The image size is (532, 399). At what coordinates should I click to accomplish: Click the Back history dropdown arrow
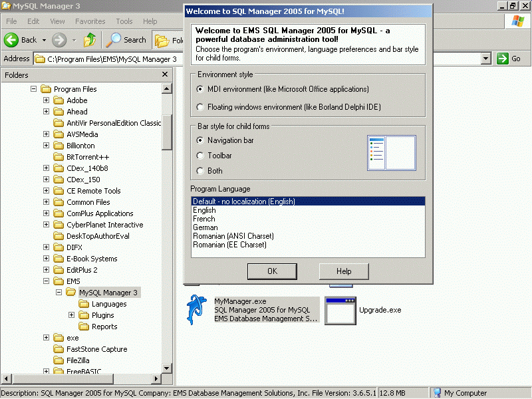pyautogui.click(x=44, y=40)
